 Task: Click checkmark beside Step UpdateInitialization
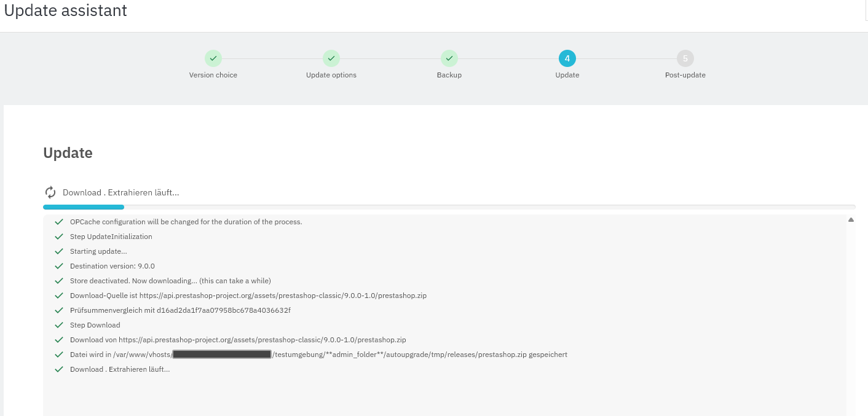coord(59,237)
